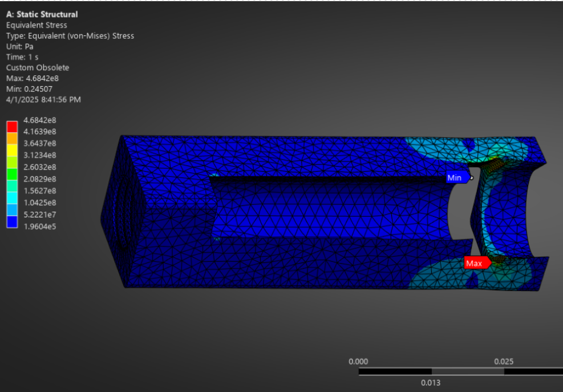The width and height of the screenshot is (563, 392).
Task: Select legend value 3.6437e8
Action: click(40, 143)
